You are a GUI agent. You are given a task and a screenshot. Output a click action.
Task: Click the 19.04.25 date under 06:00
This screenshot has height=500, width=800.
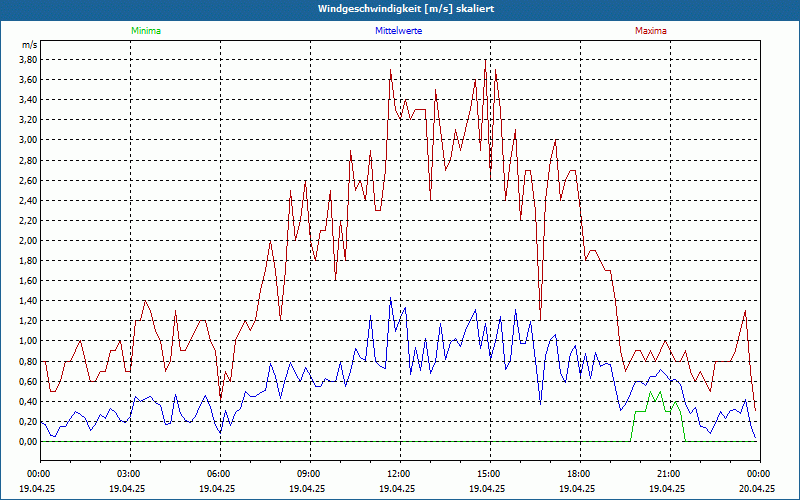(x=217, y=488)
